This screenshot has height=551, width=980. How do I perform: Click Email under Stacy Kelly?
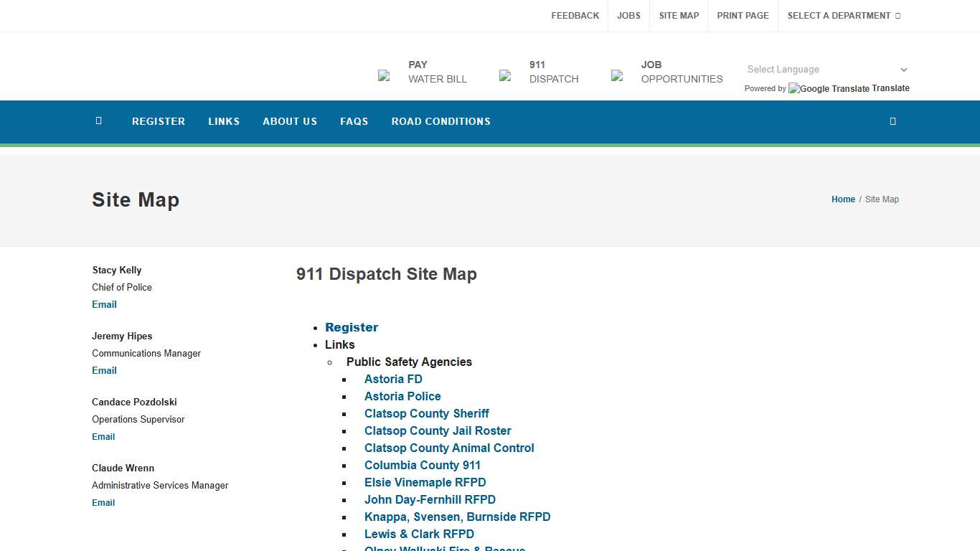tap(104, 304)
